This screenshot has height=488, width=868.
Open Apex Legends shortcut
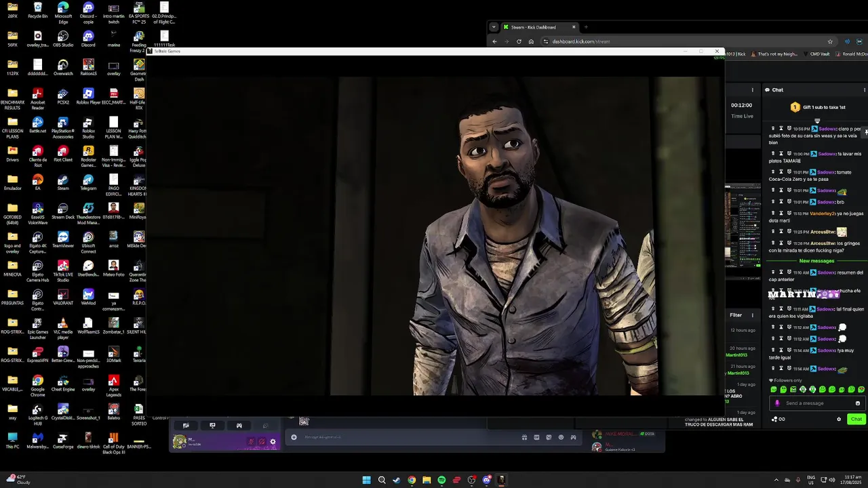[x=113, y=386]
